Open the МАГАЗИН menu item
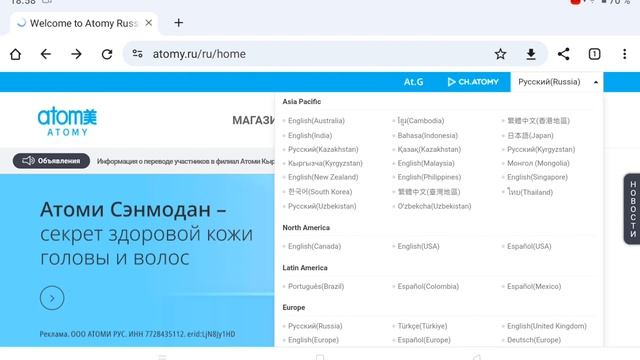 tap(253, 120)
